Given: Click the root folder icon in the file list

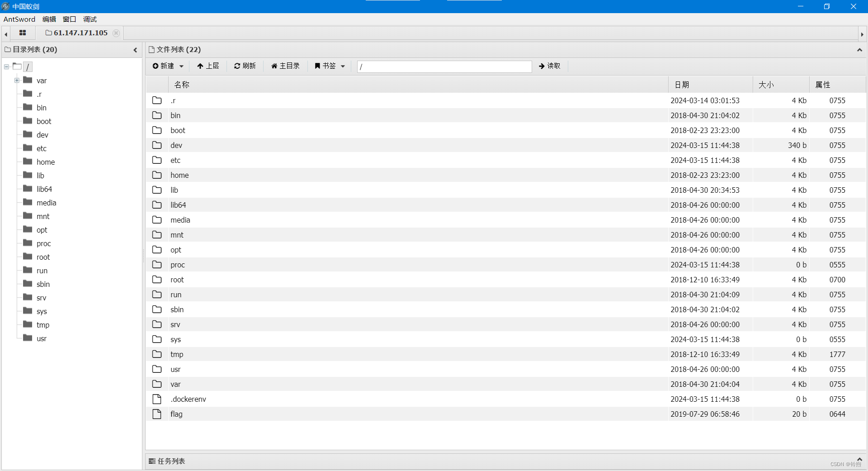Looking at the screenshot, I should click(157, 280).
